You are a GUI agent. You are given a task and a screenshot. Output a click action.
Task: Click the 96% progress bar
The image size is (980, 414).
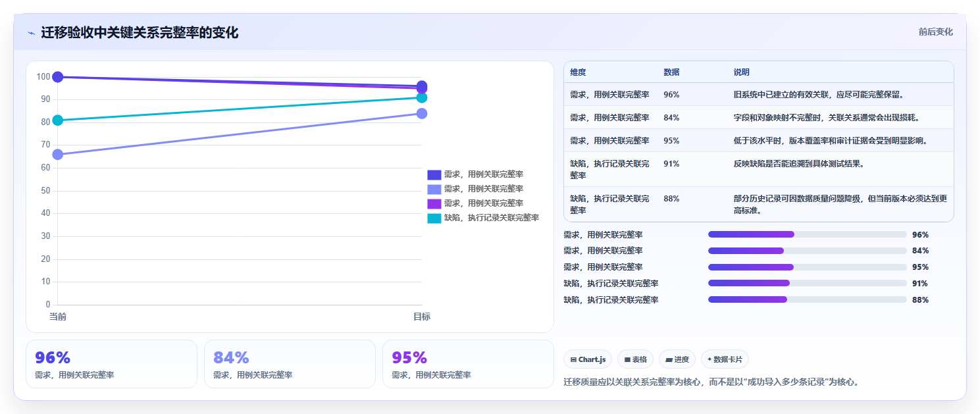pos(807,234)
